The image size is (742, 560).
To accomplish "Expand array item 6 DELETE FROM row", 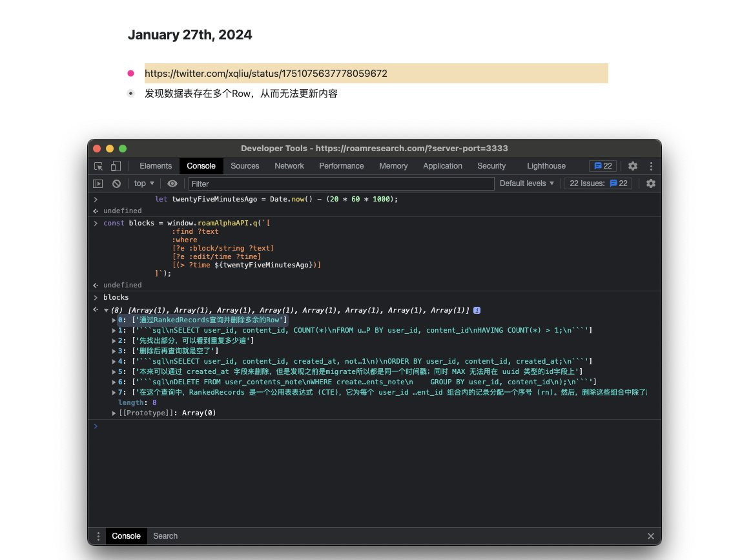I will (114, 382).
